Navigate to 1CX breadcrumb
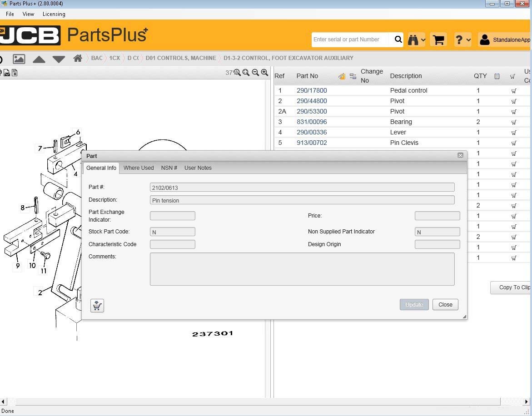The height and width of the screenshot is (416, 532). click(114, 58)
